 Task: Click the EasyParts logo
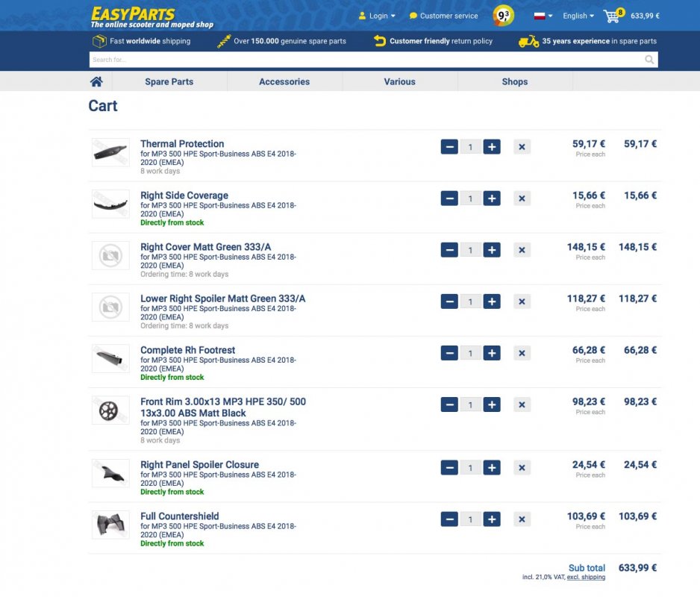coord(151,17)
